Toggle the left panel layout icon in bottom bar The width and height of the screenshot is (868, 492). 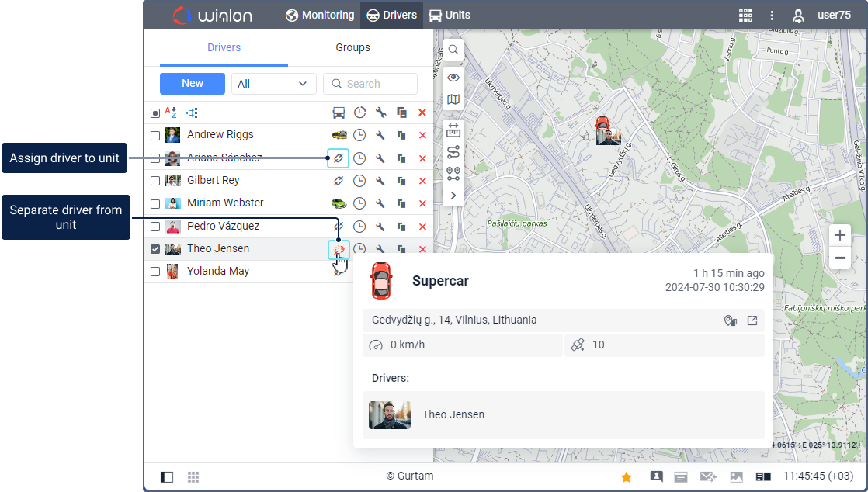tap(167, 477)
